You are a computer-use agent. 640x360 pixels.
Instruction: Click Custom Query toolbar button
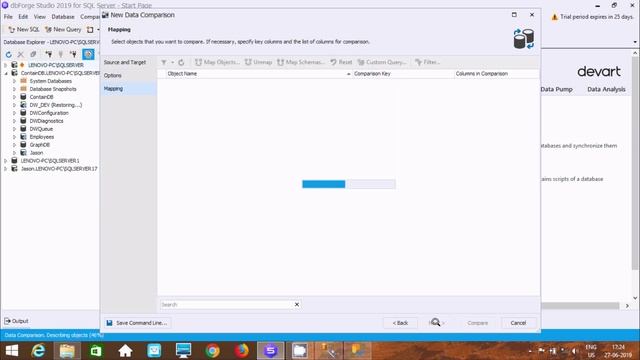tap(382, 62)
